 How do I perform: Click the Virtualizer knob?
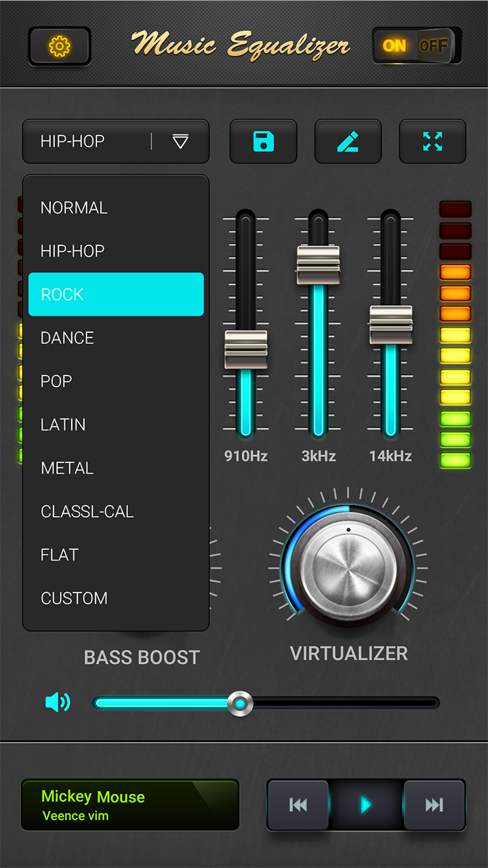point(348,567)
